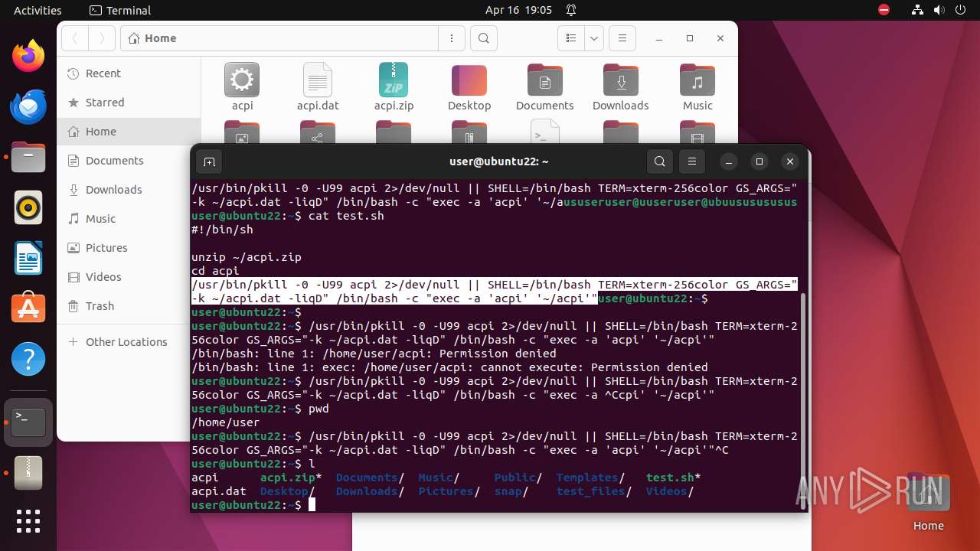Open the clock calendar panel
The height and width of the screenshot is (551, 980).
pyautogui.click(x=518, y=10)
